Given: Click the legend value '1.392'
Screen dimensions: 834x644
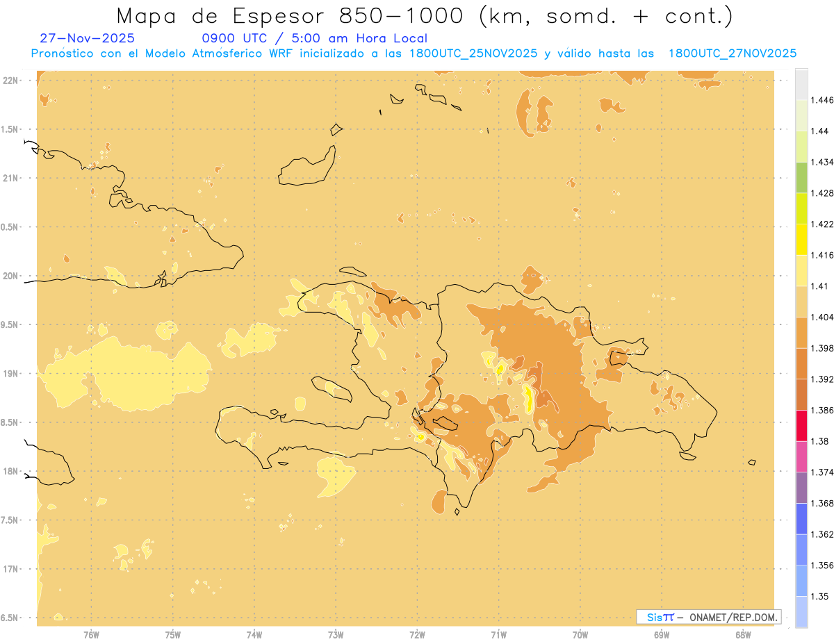Looking at the screenshot, I should [x=822, y=379].
